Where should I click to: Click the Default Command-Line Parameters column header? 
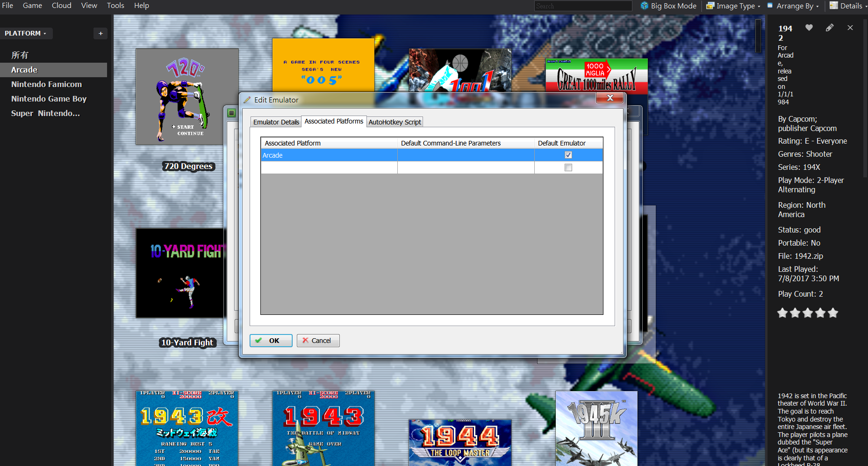pos(466,143)
